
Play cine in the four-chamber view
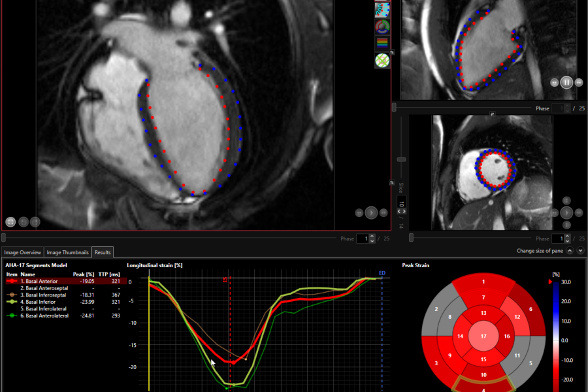point(371,212)
